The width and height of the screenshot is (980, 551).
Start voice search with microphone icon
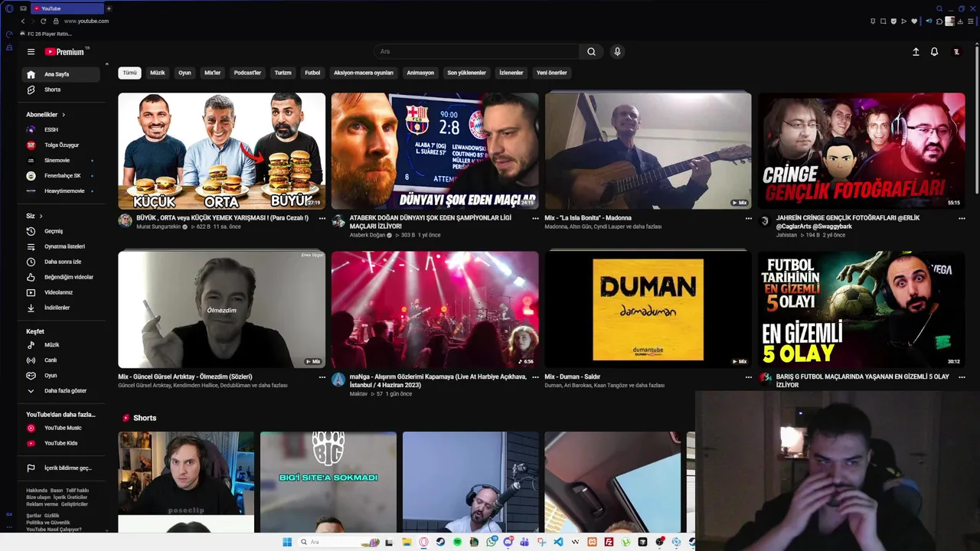coord(617,52)
